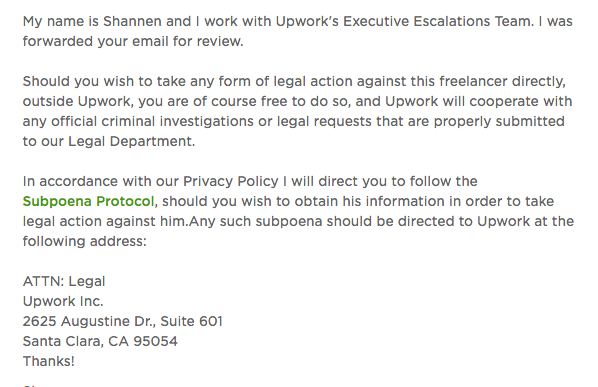Image resolution: width=598 pixels, height=387 pixels.
Task: Click the word Shannen in the intro
Action: [x=132, y=21]
